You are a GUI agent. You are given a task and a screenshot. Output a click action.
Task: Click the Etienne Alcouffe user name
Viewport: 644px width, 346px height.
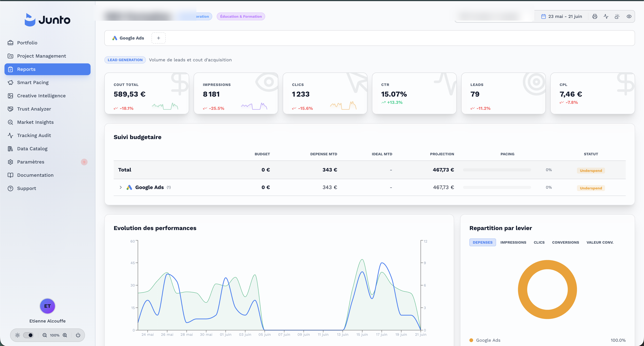tap(48, 321)
